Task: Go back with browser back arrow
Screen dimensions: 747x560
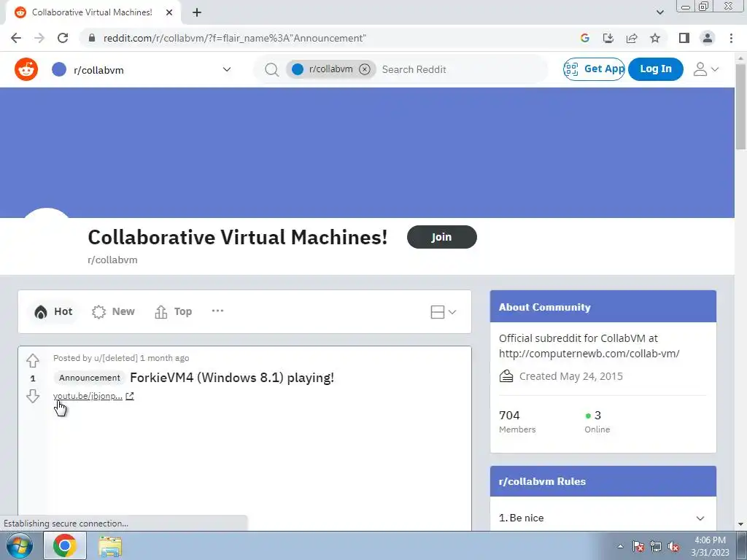Action: (16, 38)
